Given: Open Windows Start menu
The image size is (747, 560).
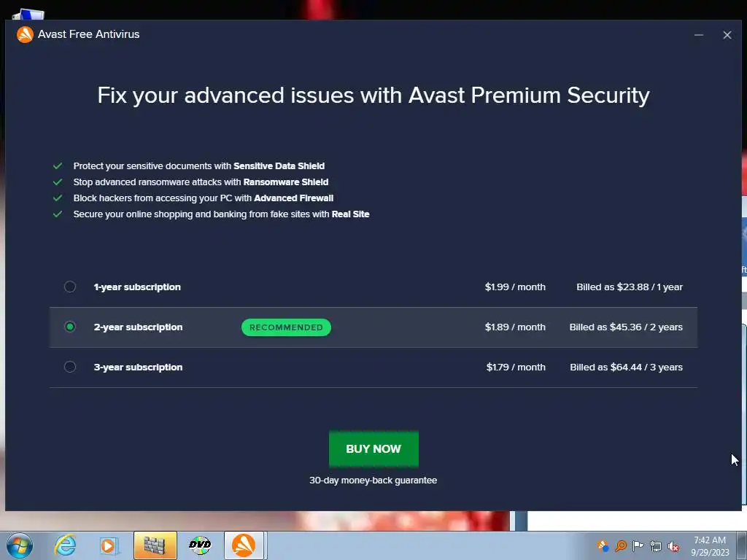Looking at the screenshot, I should tap(20, 545).
